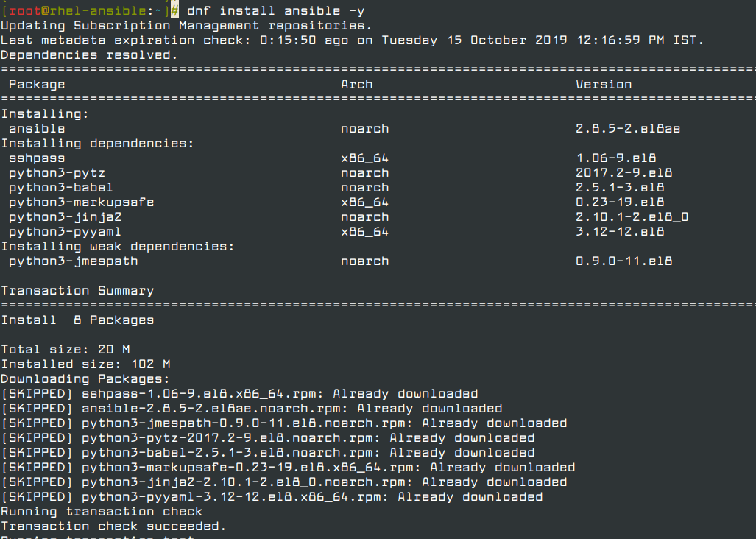Click the "Arch" column header
This screenshot has width=756, height=539.
coord(357,84)
